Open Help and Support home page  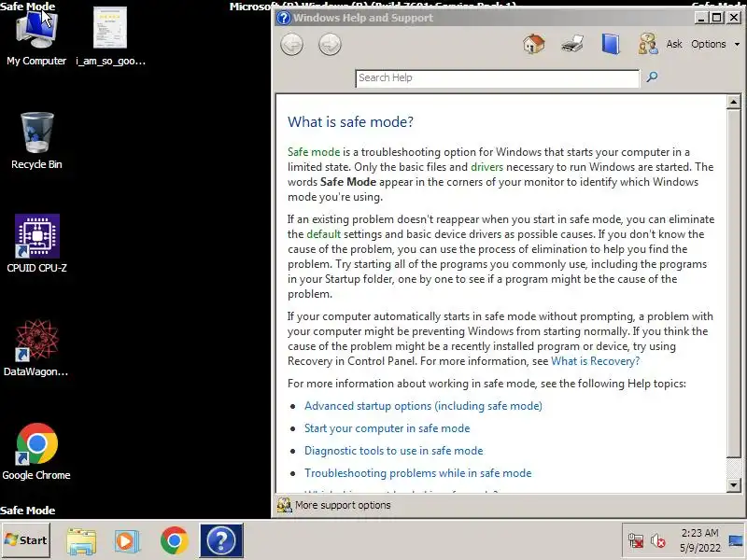(533, 44)
